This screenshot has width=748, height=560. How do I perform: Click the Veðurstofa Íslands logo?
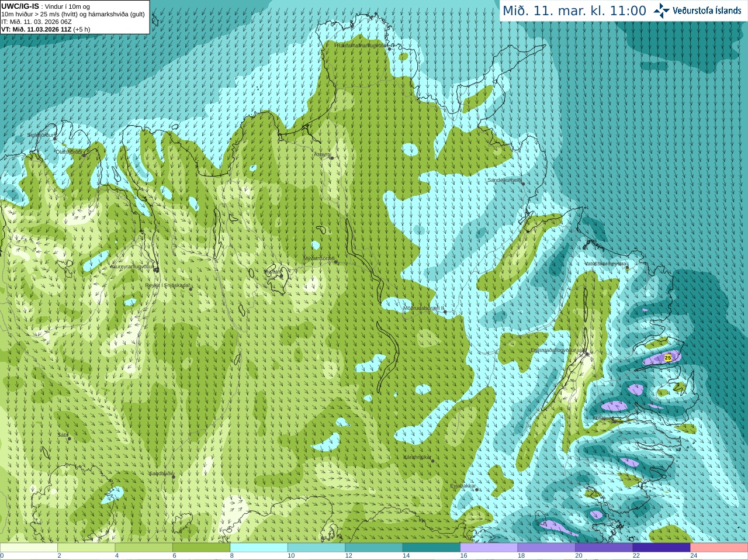(x=698, y=11)
